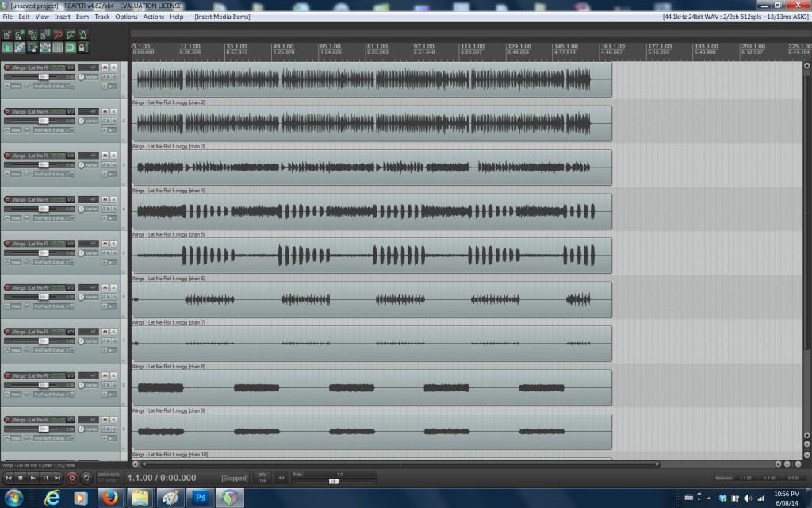
Task: Click the Pause transport button
Action: tap(45, 478)
